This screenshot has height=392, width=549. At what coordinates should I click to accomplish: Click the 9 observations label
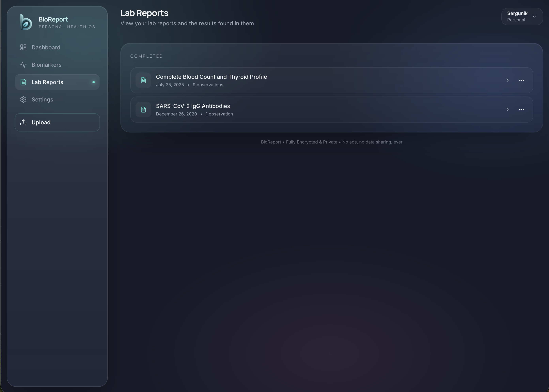pos(208,85)
